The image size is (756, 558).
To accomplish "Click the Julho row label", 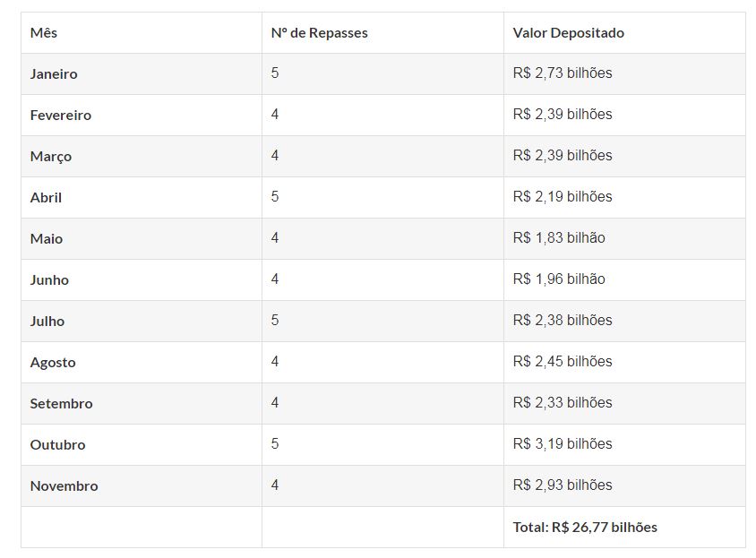I will (47, 322).
